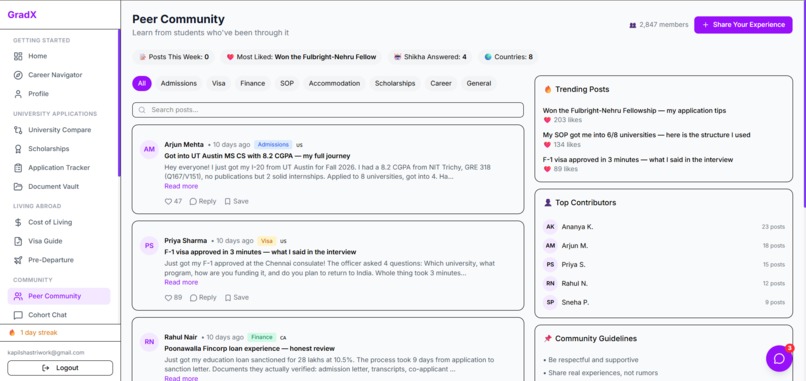Open trending Fulbright-Nehru Fellowship post
806x381 pixels.
click(634, 111)
